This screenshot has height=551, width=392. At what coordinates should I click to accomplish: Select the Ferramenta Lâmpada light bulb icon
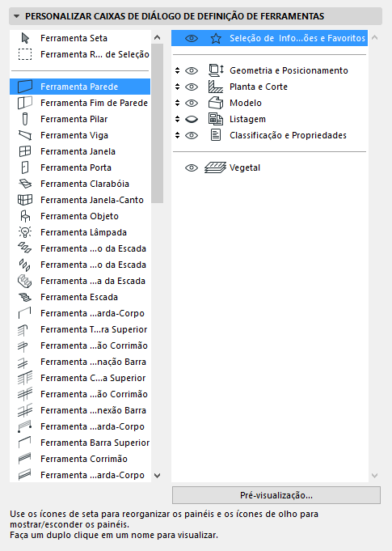pyautogui.click(x=25, y=232)
